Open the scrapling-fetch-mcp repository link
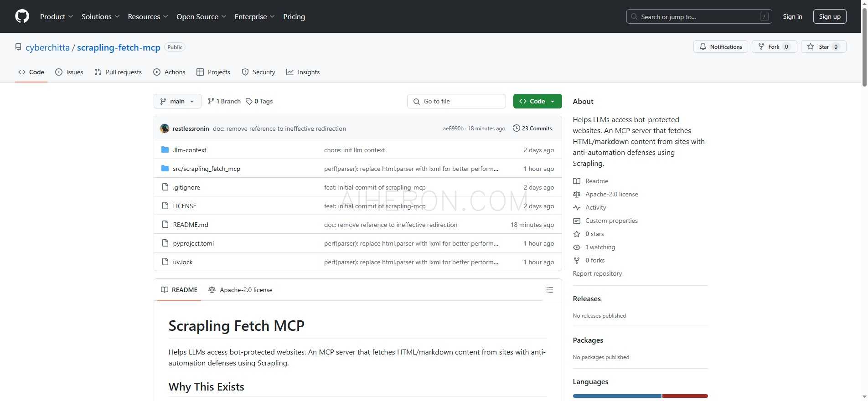 point(119,47)
